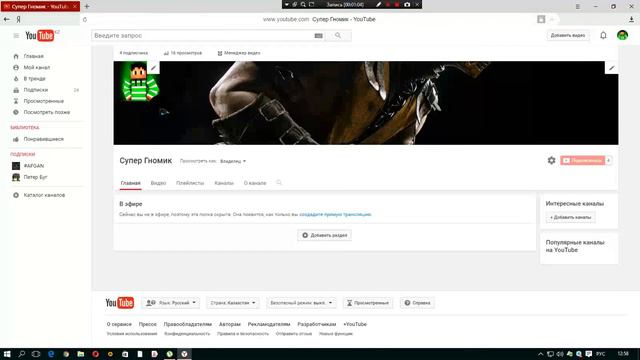Screen dimensions: 640x360
Task: Open the language Русский dropdown
Action: click(171, 303)
